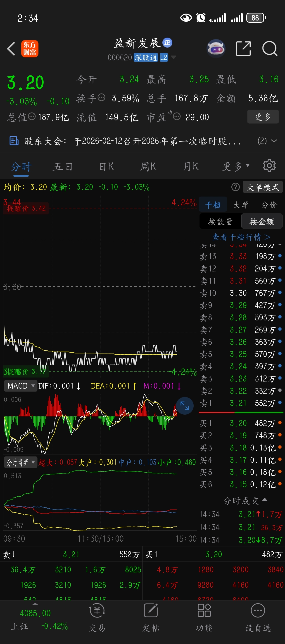Tap the question mark help icon

coord(235,187)
